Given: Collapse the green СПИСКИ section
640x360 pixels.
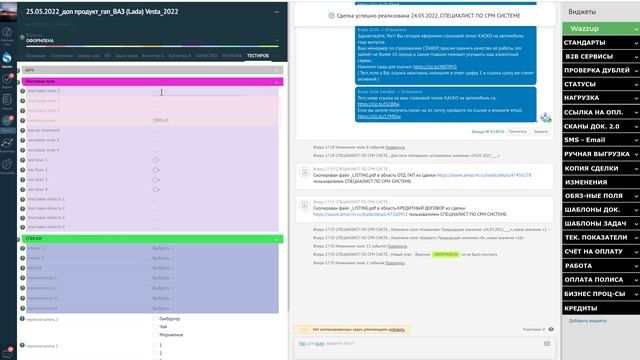Looking at the screenshot, I should pyautogui.click(x=277, y=239).
